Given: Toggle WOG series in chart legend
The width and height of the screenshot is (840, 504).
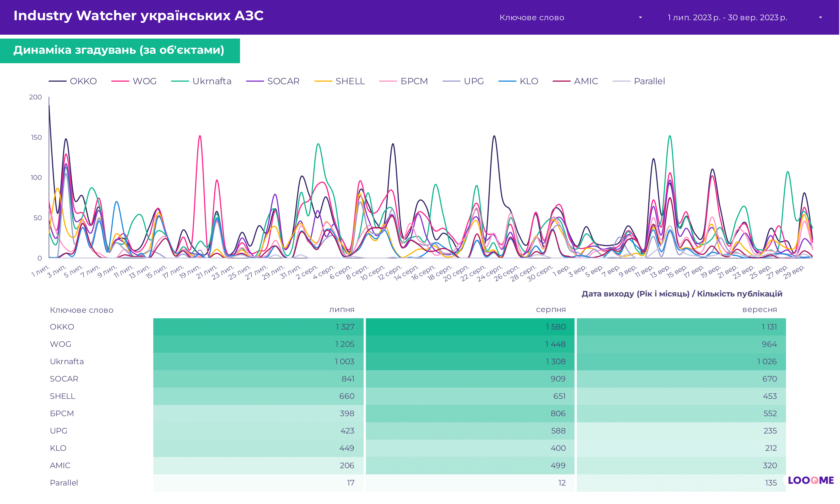Looking at the screenshot, I should coord(144,81).
